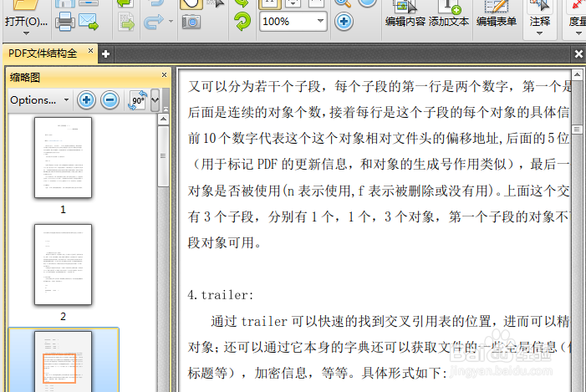Viewport: 586px width, 392px height.
Task: Click 编辑表单 edit form tool
Action: pyautogui.click(x=497, y=14)
